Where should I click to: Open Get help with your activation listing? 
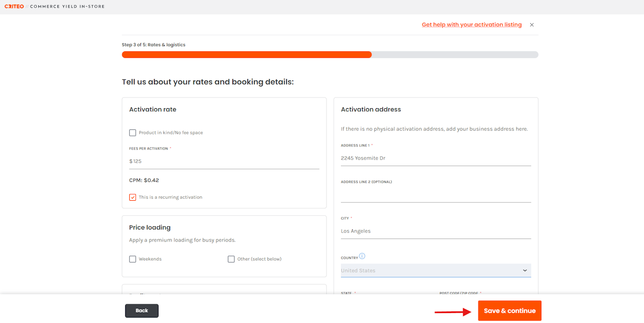[x=471, y=25]
